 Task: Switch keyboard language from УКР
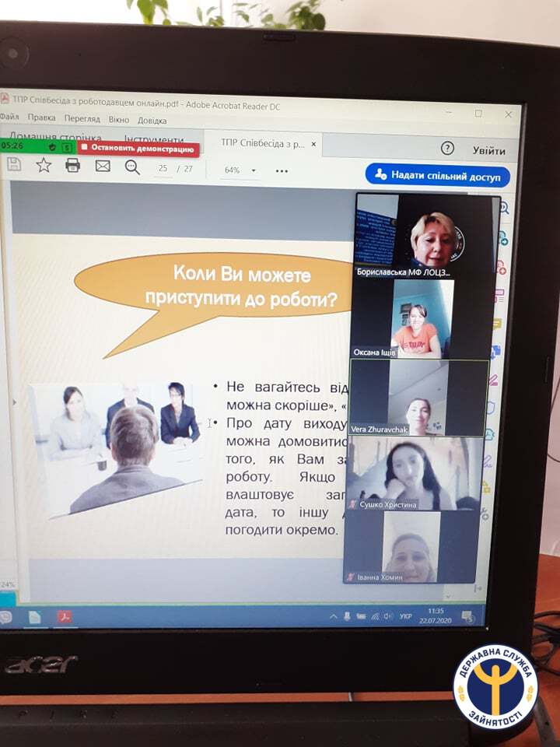(405, 616)
